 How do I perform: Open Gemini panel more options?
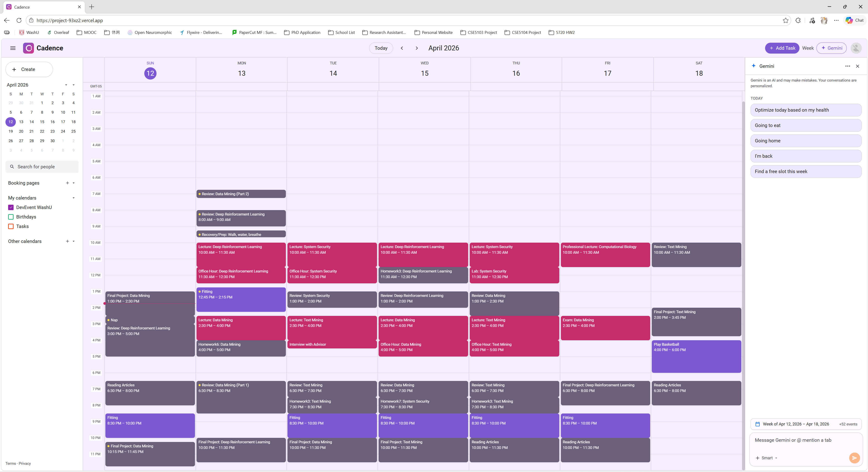pyautogui.click(x=847, y=66)
